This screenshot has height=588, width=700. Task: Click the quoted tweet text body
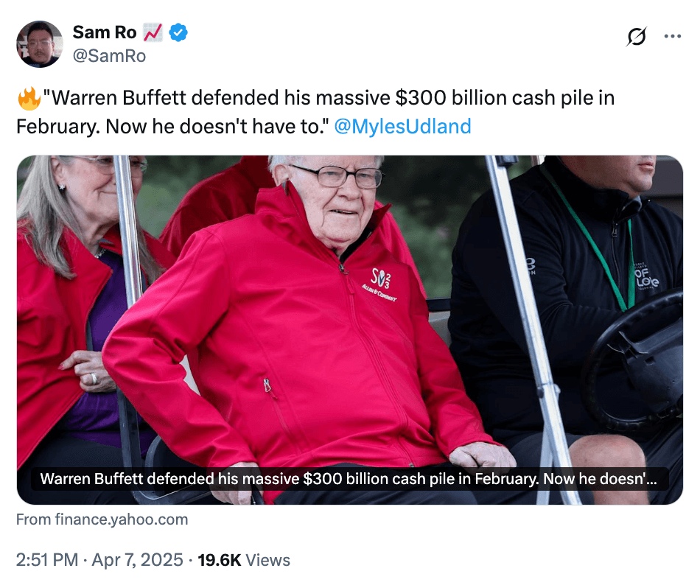point(315,112)
